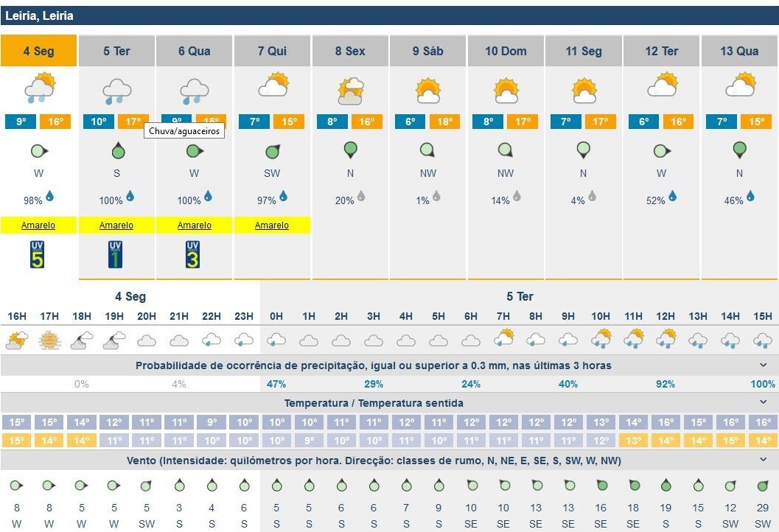Click the sunny weather icon under 9 Sáb
779x532 pixels.
pyautogui.click(x=427, y=91)
